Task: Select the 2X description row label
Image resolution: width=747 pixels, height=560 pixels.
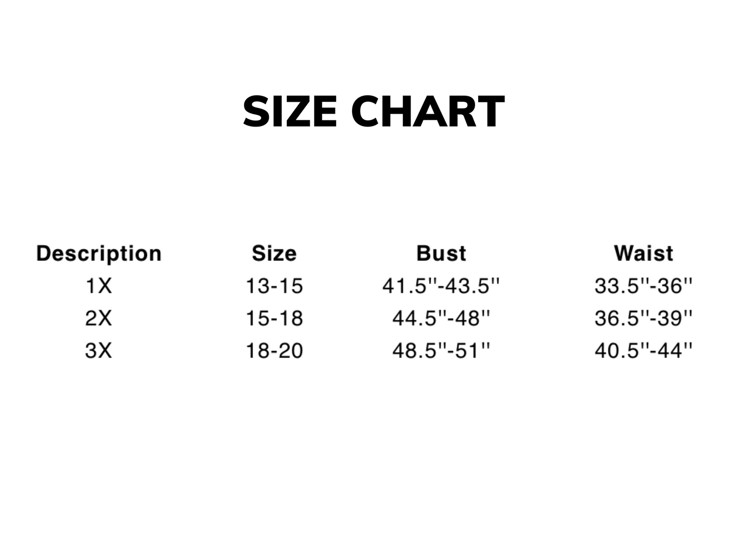Action: tap(98, 318)
